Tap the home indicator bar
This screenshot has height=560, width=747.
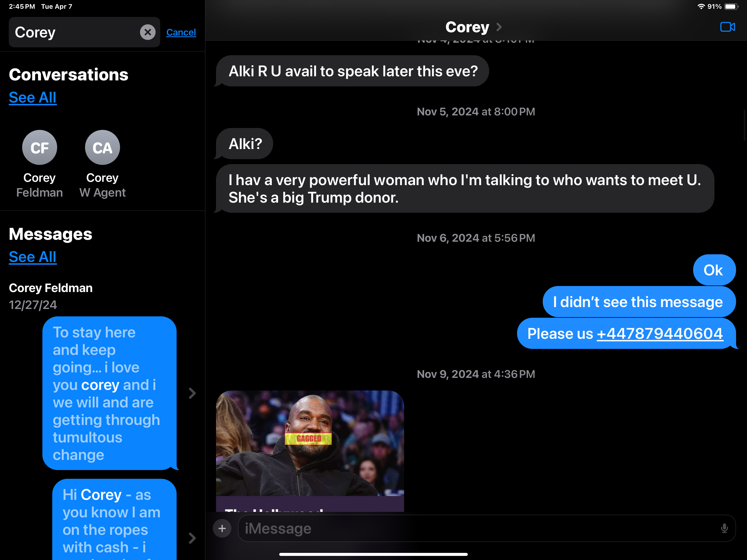pos(373,554)
